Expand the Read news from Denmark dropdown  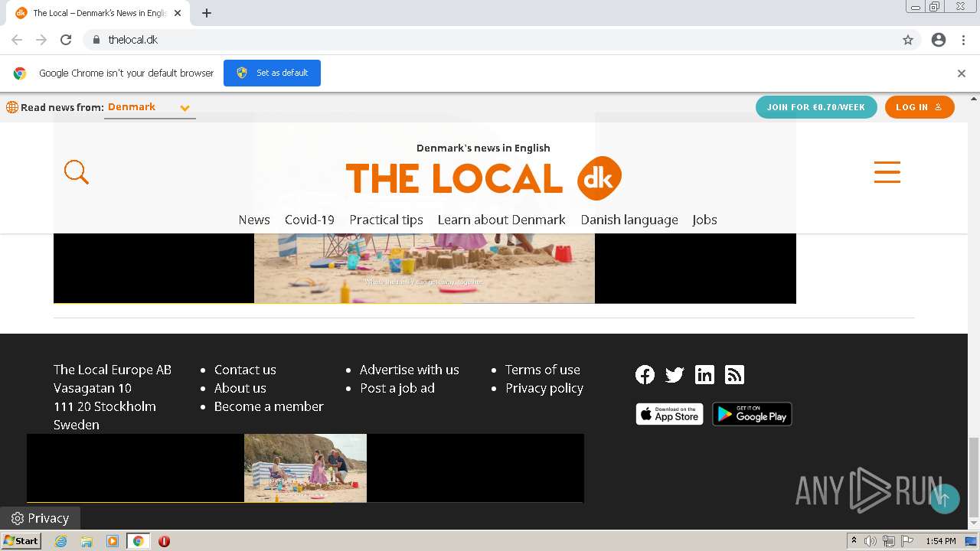[x=149, y=107]
